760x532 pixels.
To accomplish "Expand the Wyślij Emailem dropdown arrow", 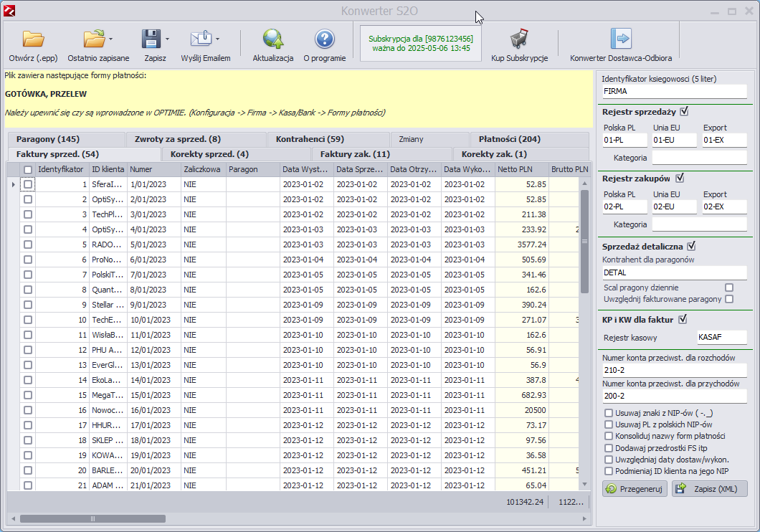I will tap(218, 39).
